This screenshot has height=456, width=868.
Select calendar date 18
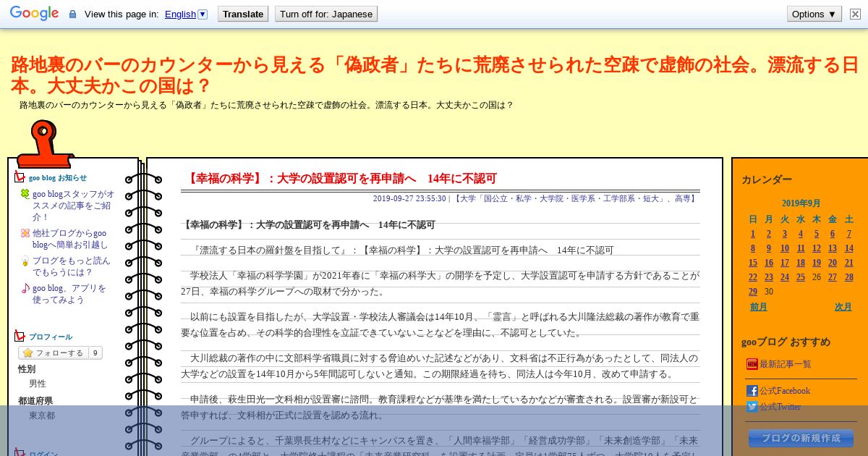(801, 263)
